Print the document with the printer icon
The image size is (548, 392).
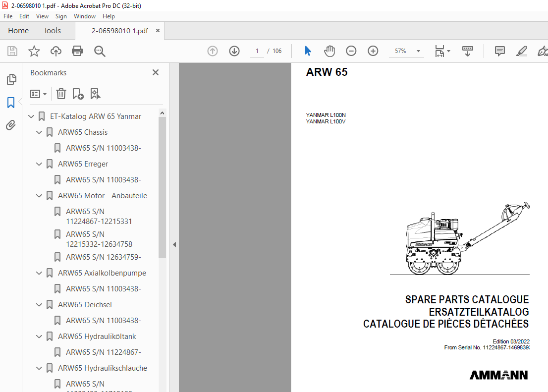(77, 51)
